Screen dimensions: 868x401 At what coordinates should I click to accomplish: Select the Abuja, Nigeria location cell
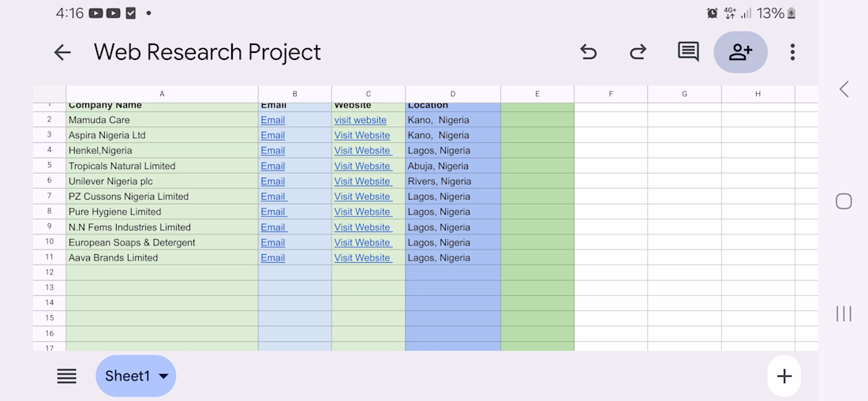pyautogui.click(x=453, y=166)
